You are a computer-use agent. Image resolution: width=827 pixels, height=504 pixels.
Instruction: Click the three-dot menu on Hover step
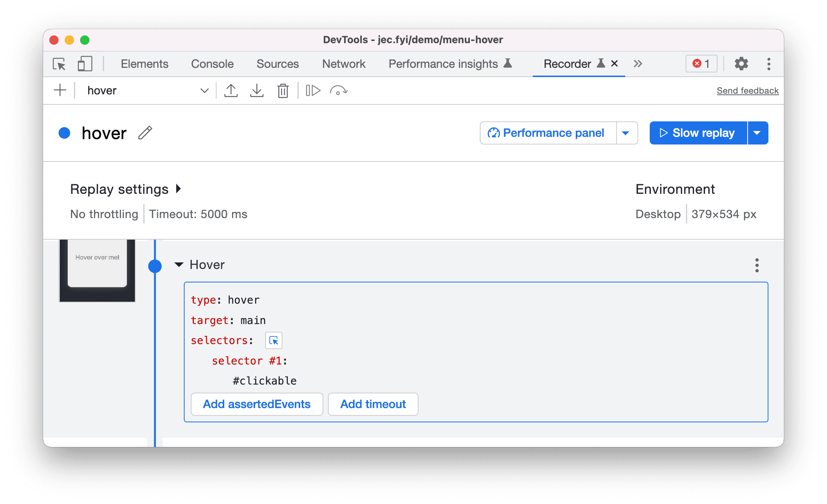pyautogui.click(x=757, y=265)
